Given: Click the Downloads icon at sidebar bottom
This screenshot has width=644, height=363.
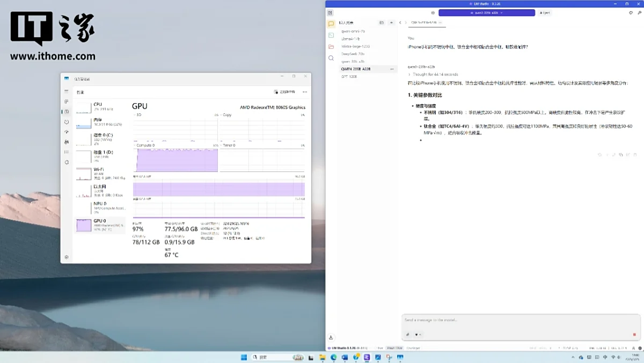Looking at the screenshot, I should [x=331, y=338].
